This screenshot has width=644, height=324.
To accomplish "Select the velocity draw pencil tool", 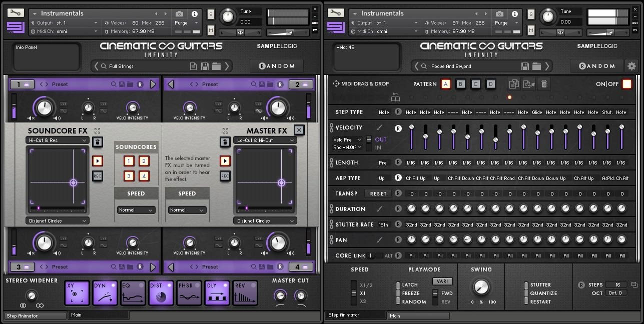I will 380,127.
